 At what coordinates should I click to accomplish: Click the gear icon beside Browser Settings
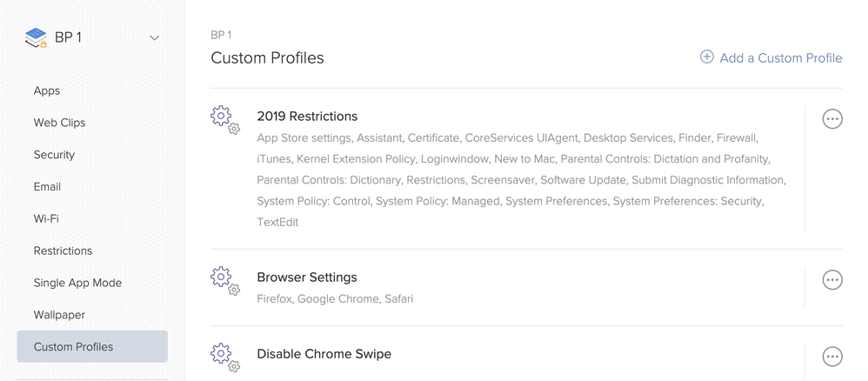pos(224,281)
